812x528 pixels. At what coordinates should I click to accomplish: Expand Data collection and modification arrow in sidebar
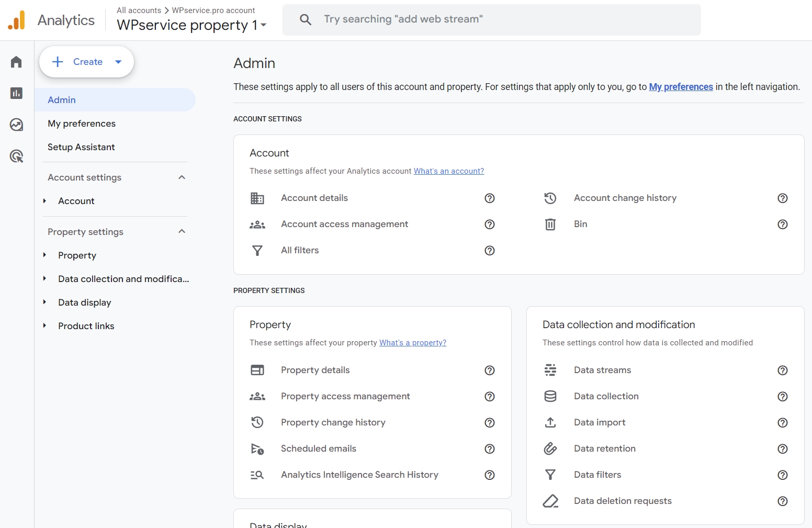(44, 279)
